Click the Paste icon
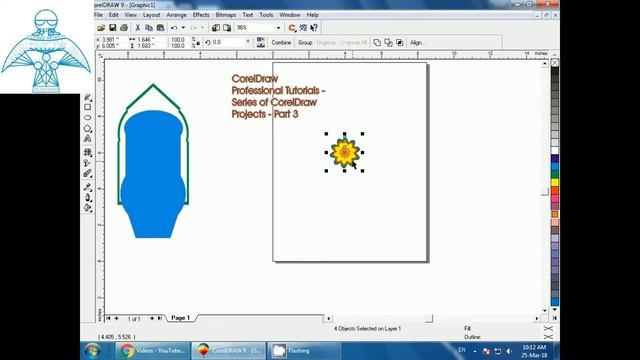The image size is (640, 360). tap(160, 28)
